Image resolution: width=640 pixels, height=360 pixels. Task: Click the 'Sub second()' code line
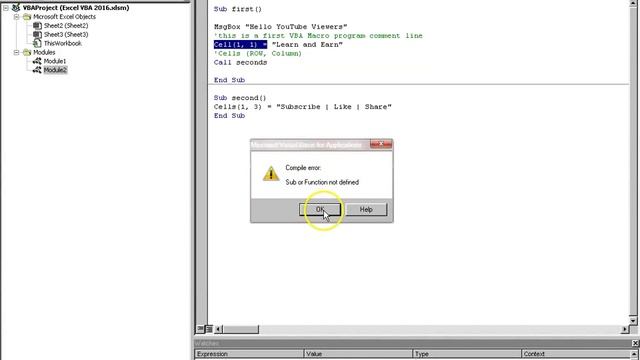pos(240,98)
